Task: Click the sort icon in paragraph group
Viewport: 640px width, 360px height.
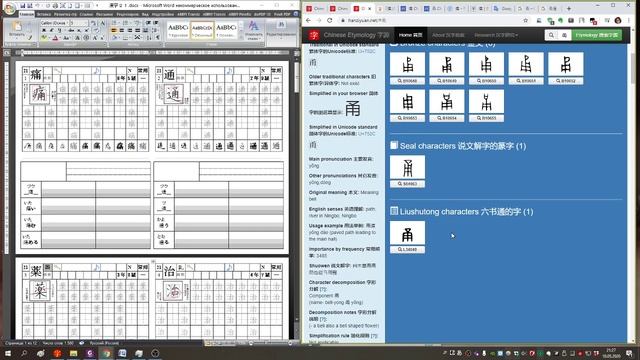Action: click(149, 38)
